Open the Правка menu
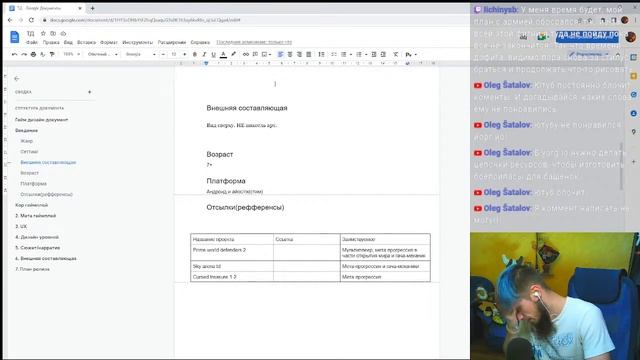640x360 pixels. pyautogui.click(x=51, y=42)
